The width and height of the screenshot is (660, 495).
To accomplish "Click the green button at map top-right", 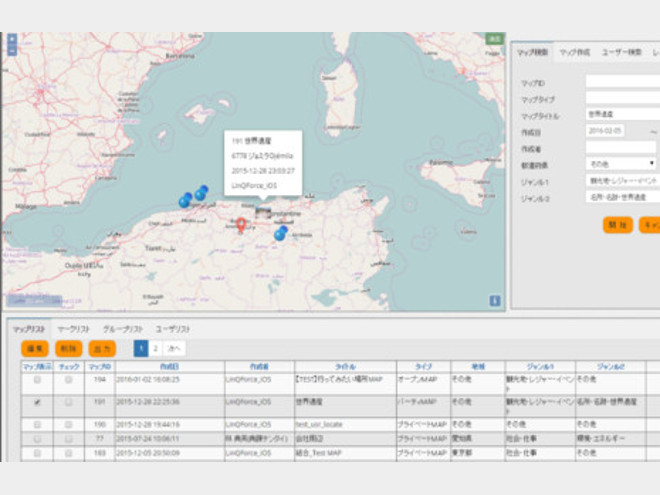I will point(494,39).
